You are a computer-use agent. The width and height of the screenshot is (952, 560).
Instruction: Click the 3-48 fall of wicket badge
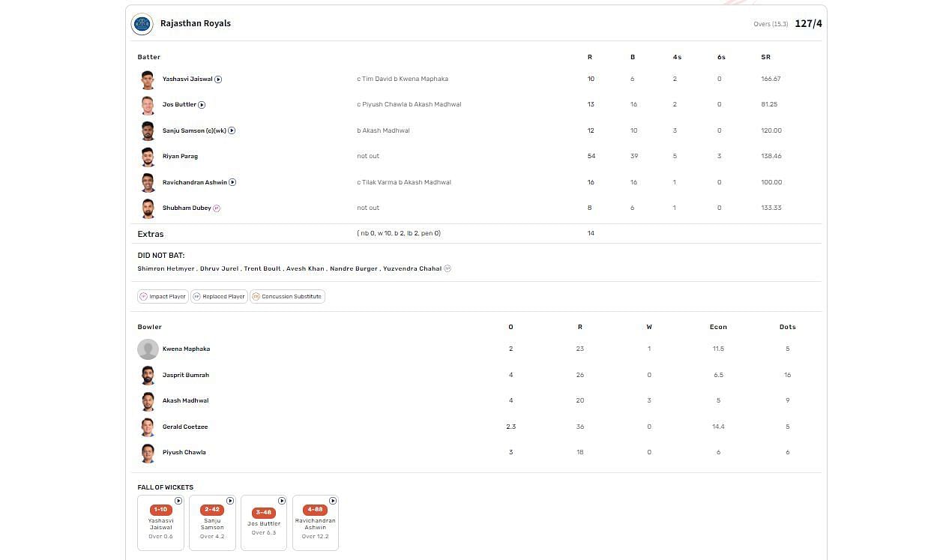tap(264, 513)
